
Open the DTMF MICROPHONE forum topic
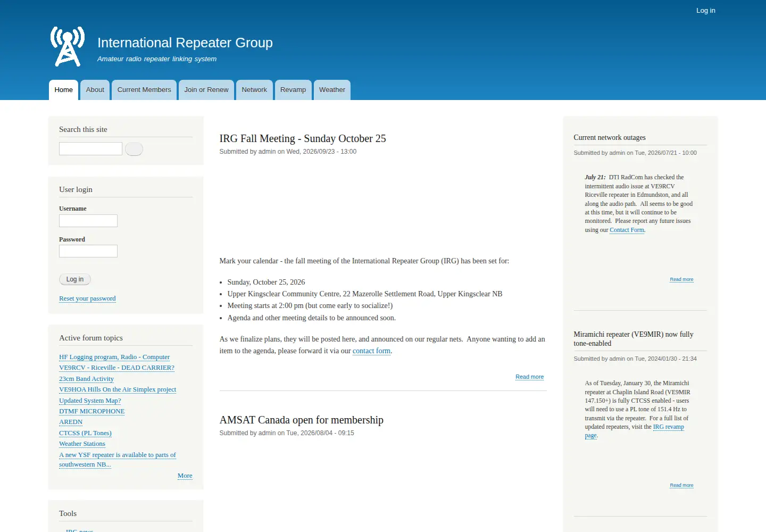(x=91, y=411)
